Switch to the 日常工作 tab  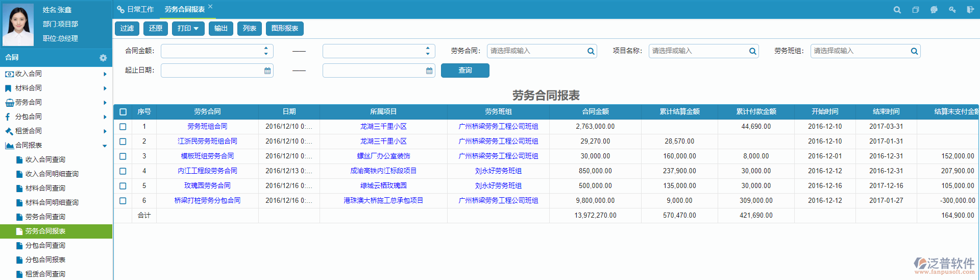coord(136,9)
